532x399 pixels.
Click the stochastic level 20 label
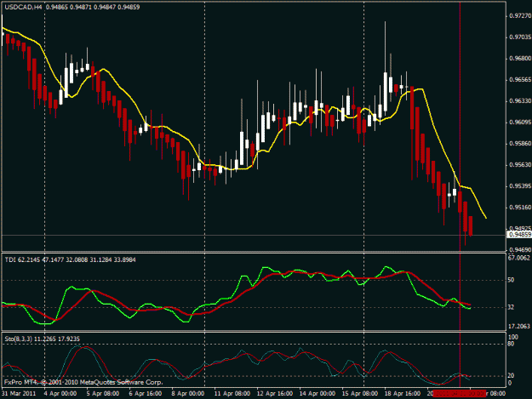pos(511,376)
